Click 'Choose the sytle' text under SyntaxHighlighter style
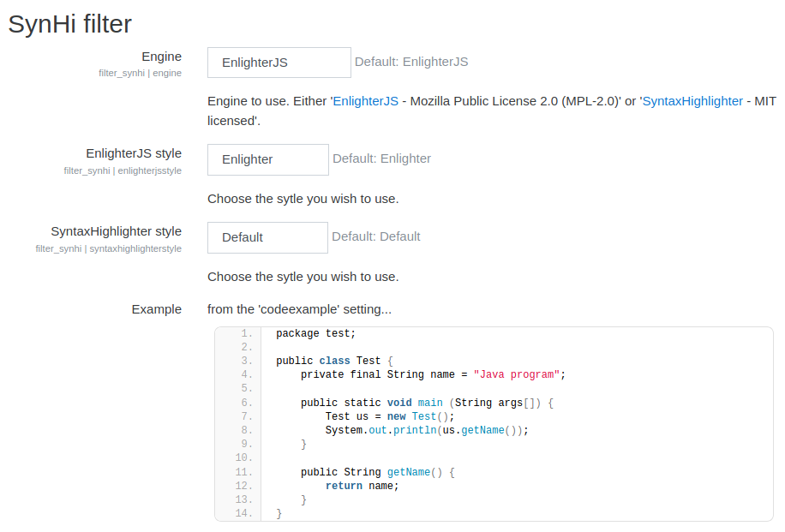Image resolution: width=785 pixels, height=532 pixels. 303,277
